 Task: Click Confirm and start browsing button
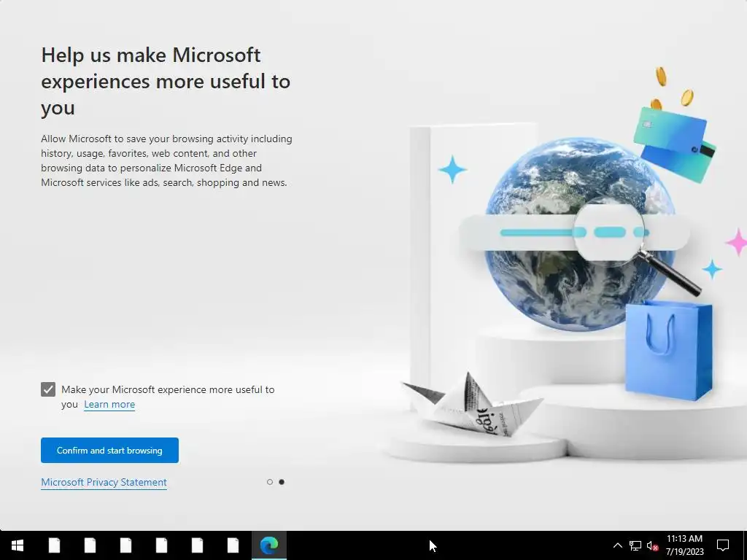click(x=109, y=450)
